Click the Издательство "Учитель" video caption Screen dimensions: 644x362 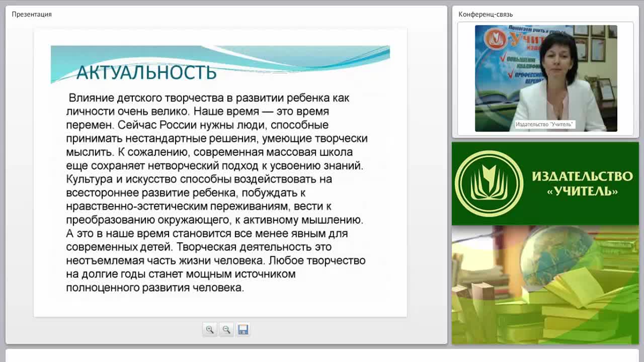pos(545,124)
